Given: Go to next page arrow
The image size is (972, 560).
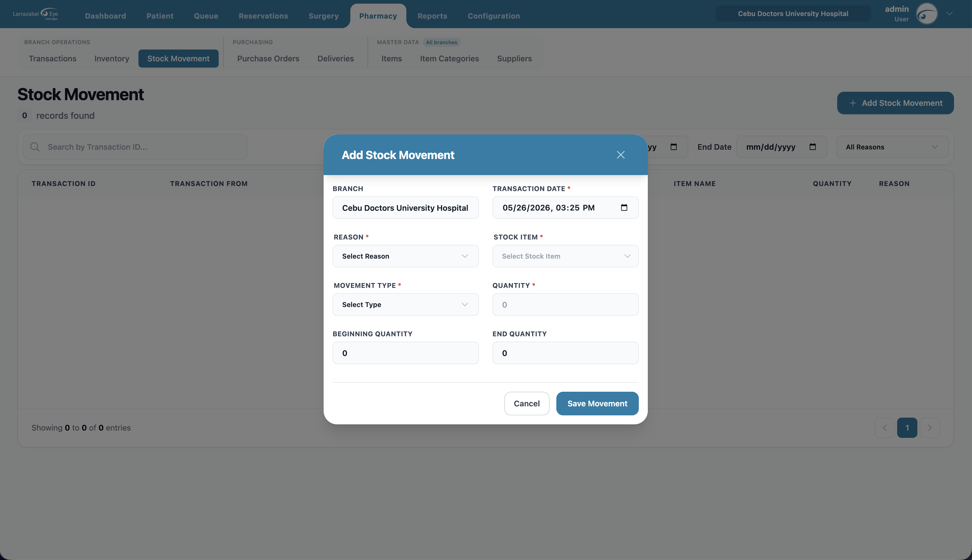Looking at the screenshot, I should click(930, 428).
